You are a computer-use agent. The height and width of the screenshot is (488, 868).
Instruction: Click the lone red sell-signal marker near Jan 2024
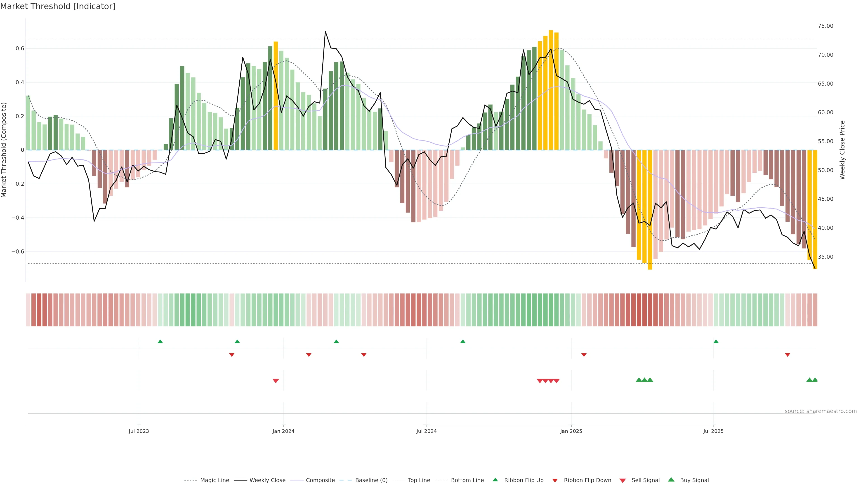(x=276, y=381)
